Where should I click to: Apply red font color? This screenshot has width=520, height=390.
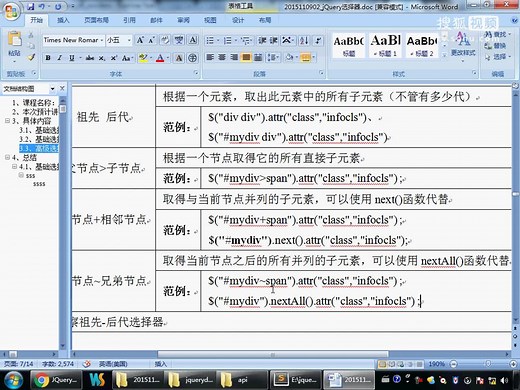pos(160,58)
